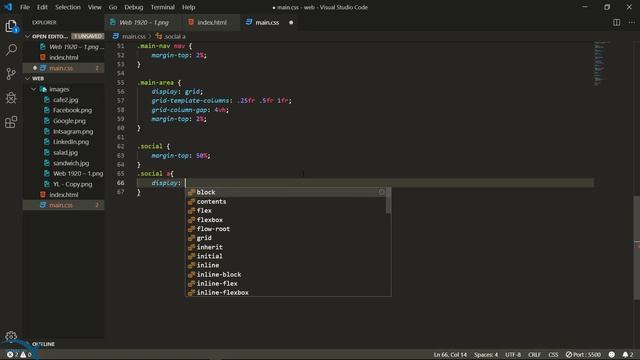Click the suggestion list scrollbar
The width and height of the screenshot is (640, 360).
[x=388, y=201]
